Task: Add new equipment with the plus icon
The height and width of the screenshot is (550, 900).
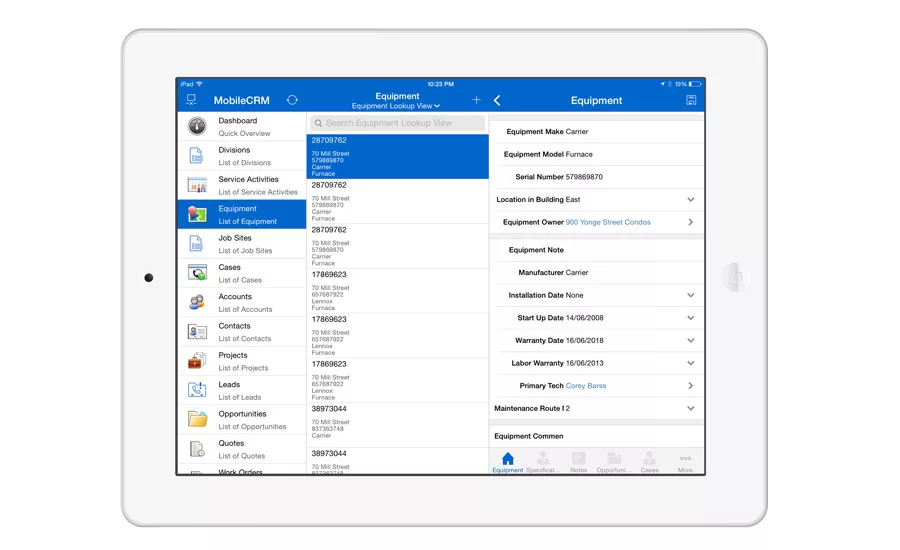Action: (476, 100)
